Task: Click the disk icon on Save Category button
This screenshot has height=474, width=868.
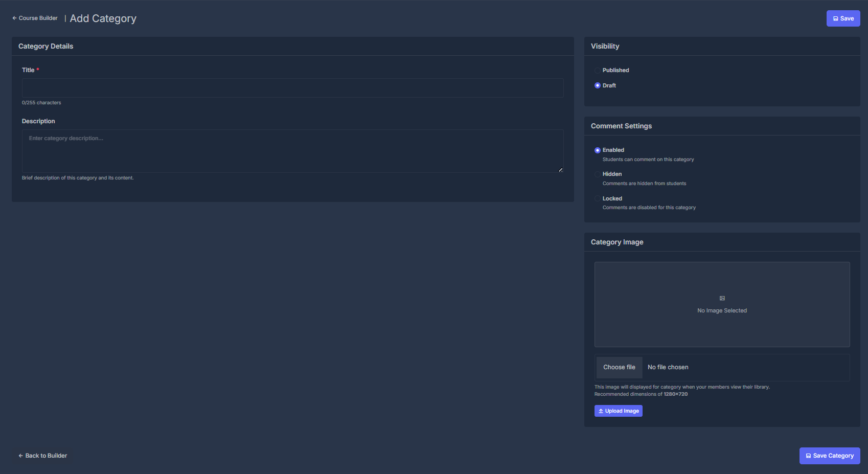Action: [808, 456]
